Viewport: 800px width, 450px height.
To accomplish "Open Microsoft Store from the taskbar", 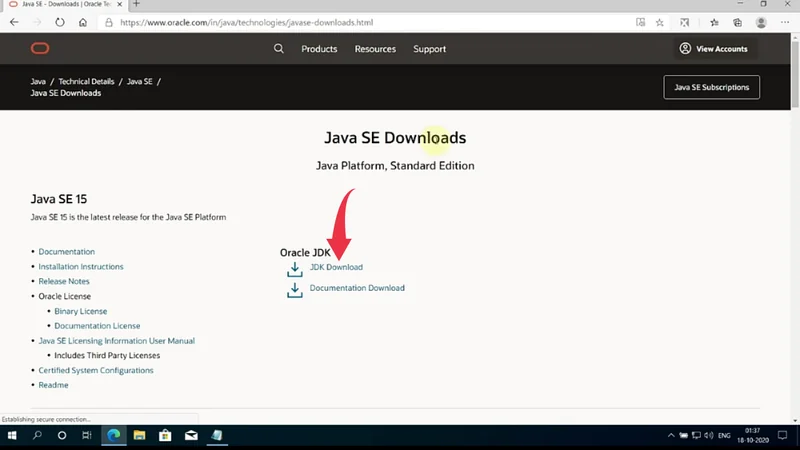I will (x=165, y=436).
